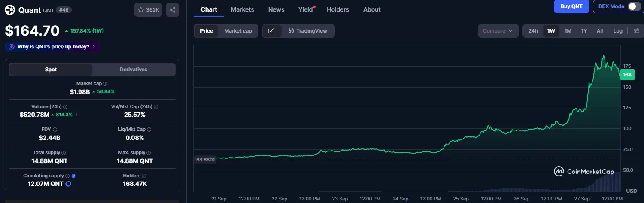Click the #46 rank badge

point(63,10)
